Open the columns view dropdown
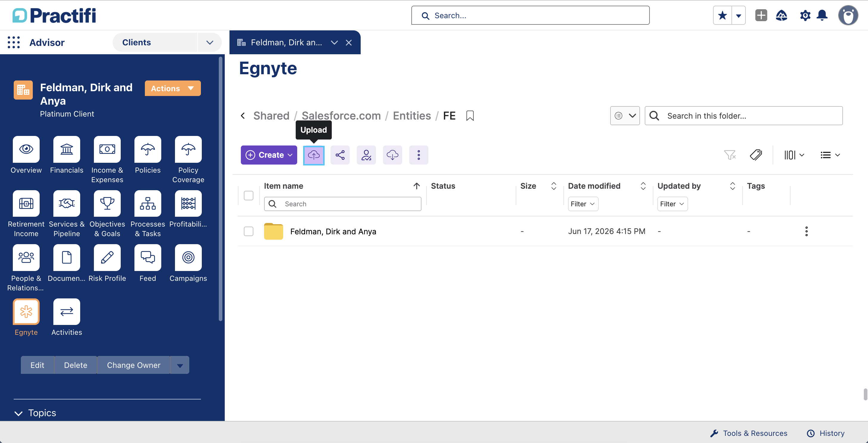 [794, 155]
